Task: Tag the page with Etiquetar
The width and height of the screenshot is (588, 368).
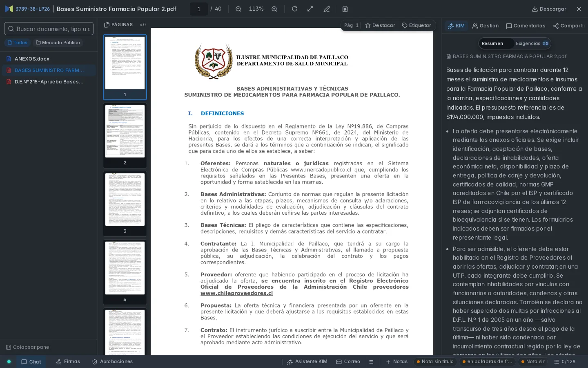Action: coord(416,25)
